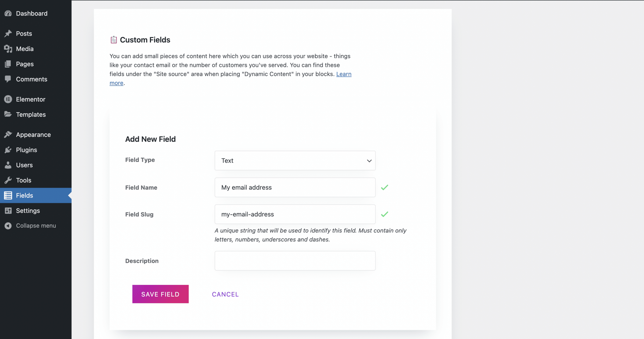Open the Field Type dropdown showing Text
This screenshot has height=339, width=644.
(x=294, y=160)
